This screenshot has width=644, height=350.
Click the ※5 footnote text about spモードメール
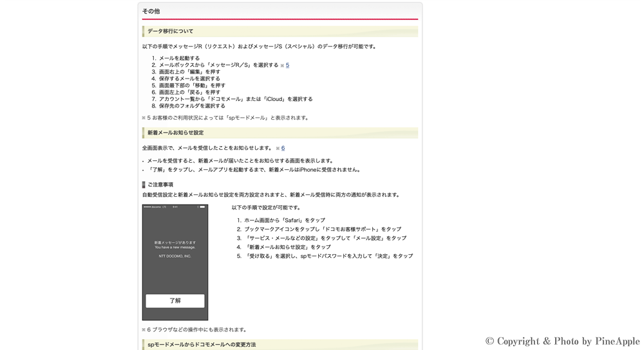(x=226, y=118)
